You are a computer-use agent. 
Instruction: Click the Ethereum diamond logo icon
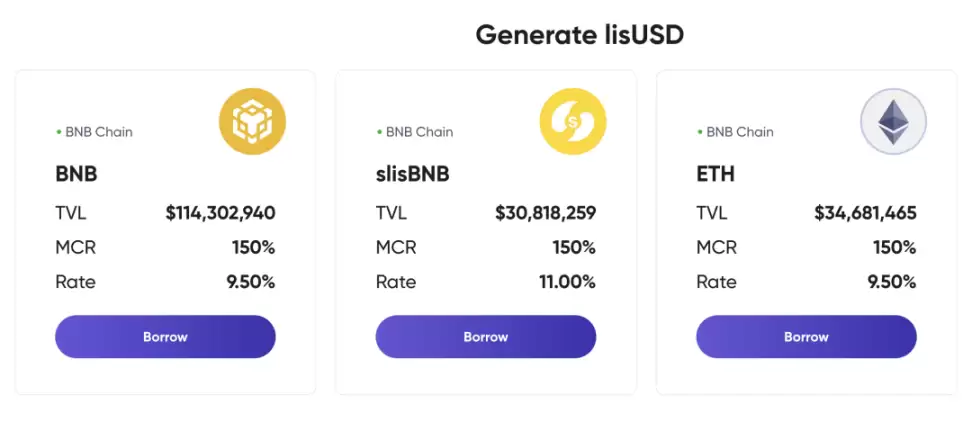tap(893, 122)
